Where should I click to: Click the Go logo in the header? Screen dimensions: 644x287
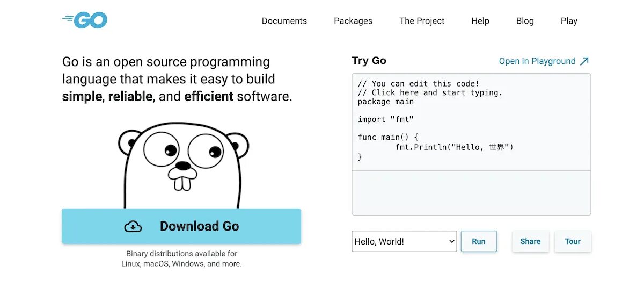[85, 20]
